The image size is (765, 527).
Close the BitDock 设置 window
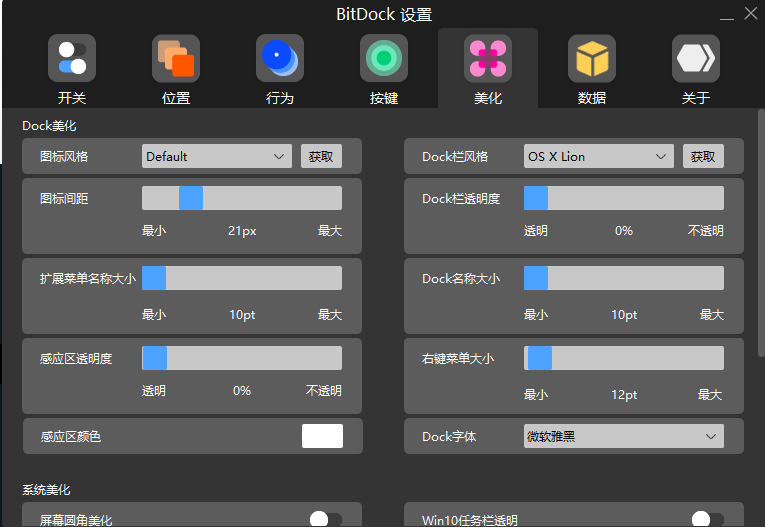tap(751, 13)
